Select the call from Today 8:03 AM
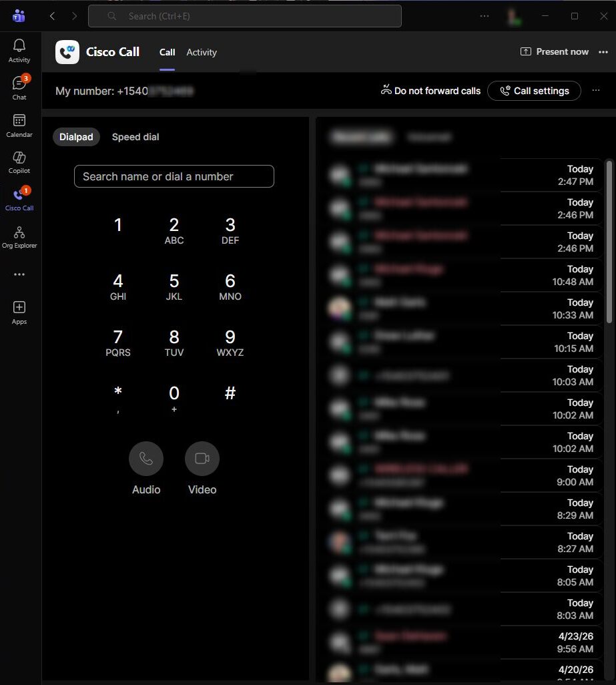The height and width of the screenshot is (685, 616). point(463,609)
